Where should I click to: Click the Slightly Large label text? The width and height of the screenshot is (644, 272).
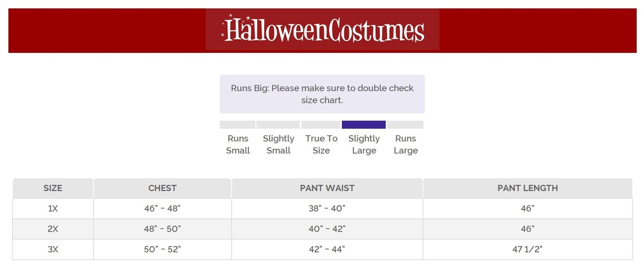pos(364,144)
